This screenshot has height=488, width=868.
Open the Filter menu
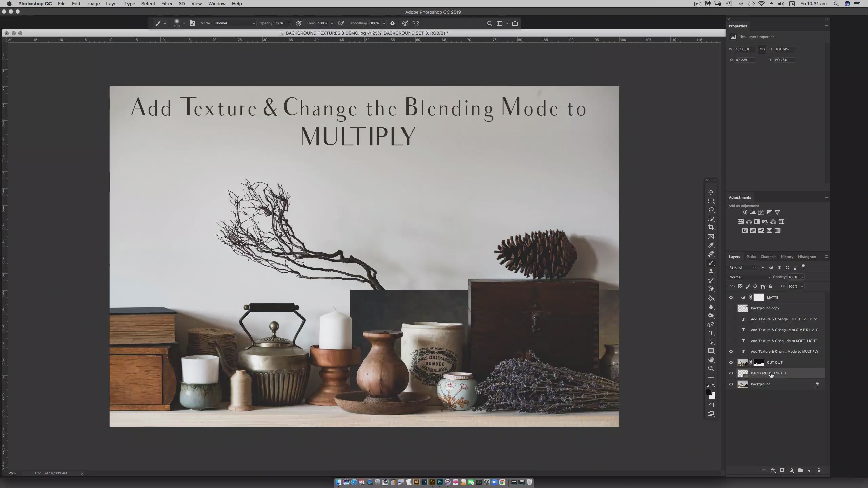click(166, 4)
